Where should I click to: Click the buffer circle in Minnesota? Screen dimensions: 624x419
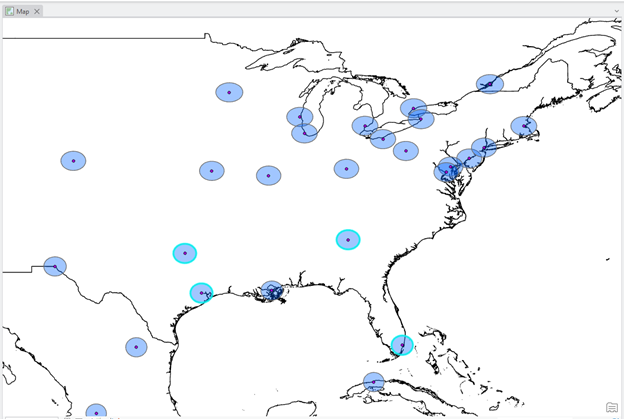point(229,92)
